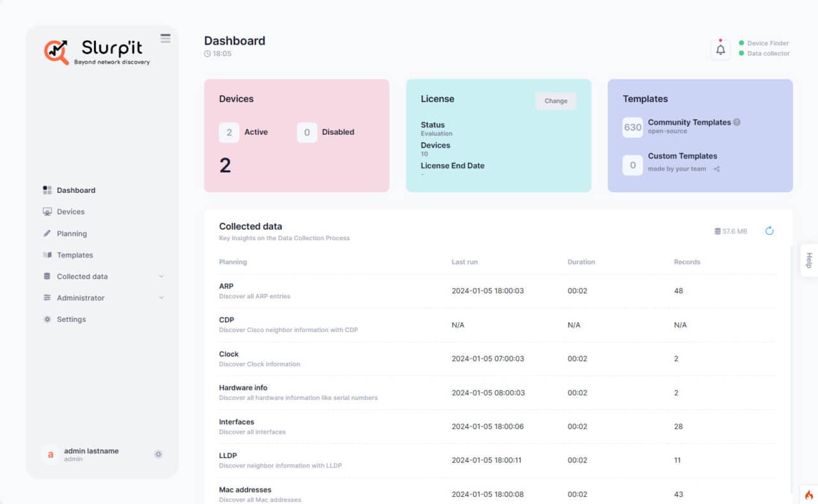Expand the Administrator sidebar submenu
Screen dimensions: 818x504
coord(161,298)
